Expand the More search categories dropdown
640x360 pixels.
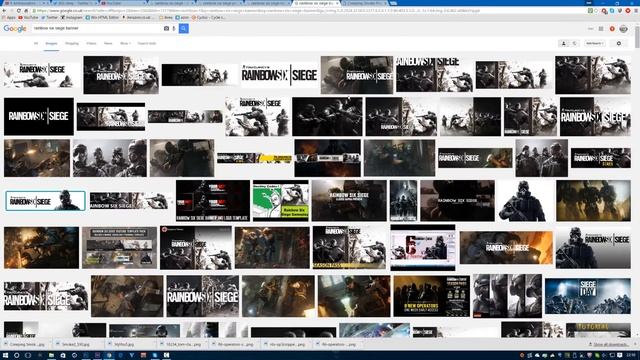(125, 43)
